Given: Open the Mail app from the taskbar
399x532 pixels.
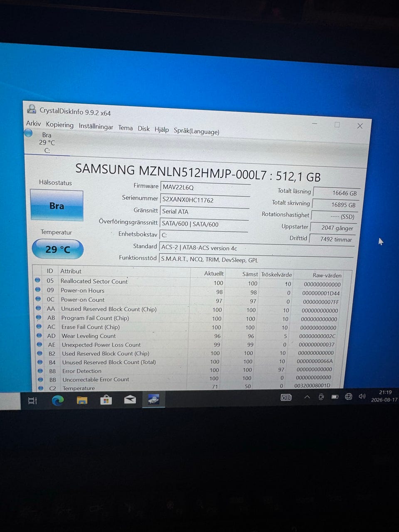Looking at the screenshot, I should 130,400.
